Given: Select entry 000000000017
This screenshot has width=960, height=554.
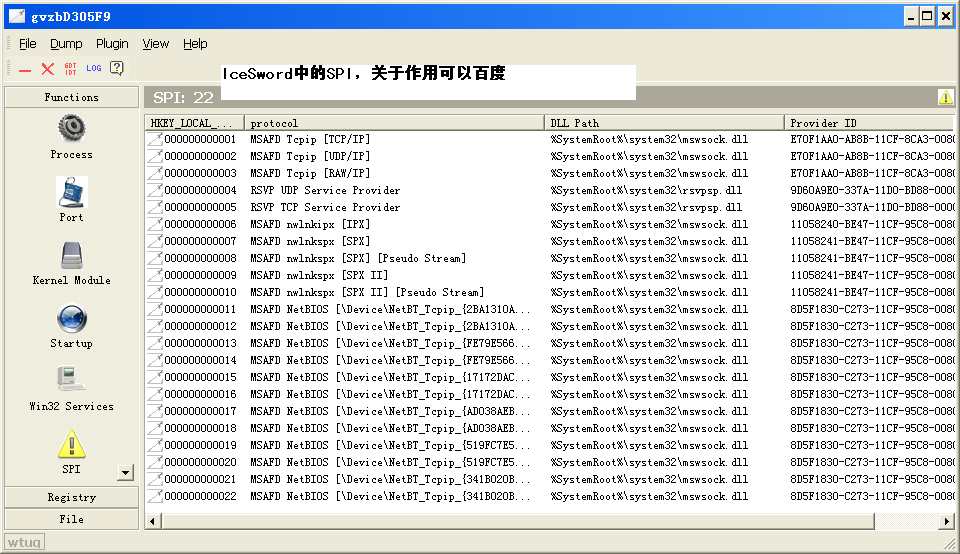Looking at the screenshot, I should pos(200,411).
